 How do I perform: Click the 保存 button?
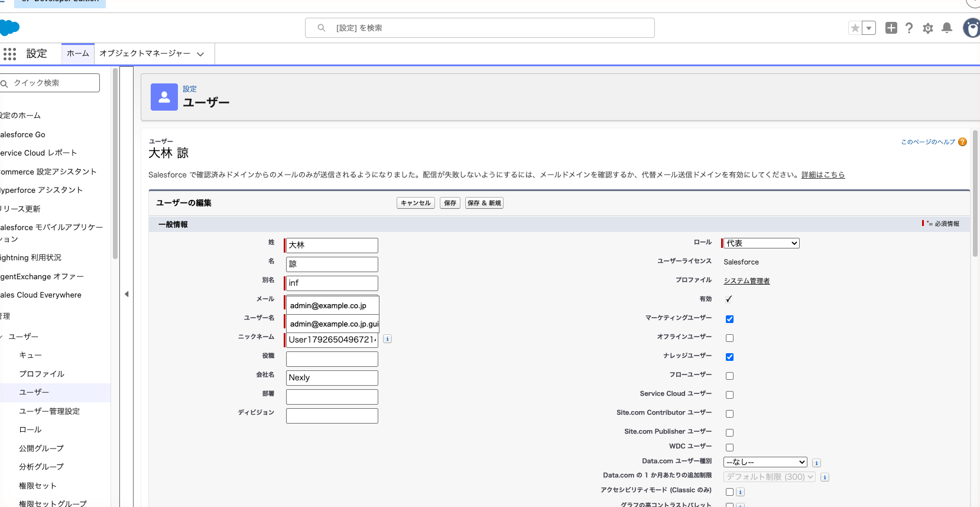coord(450,203)
